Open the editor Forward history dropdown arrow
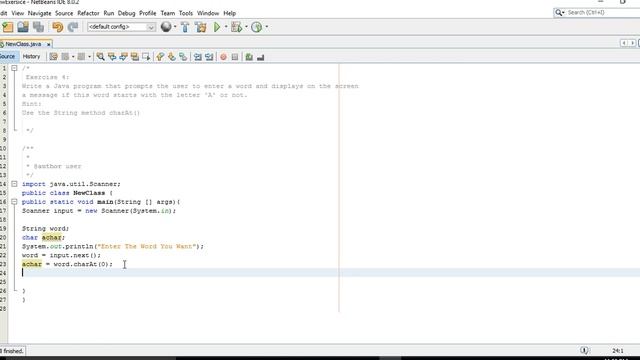Viewport: 640px width, 360px height. click(89, 57)
